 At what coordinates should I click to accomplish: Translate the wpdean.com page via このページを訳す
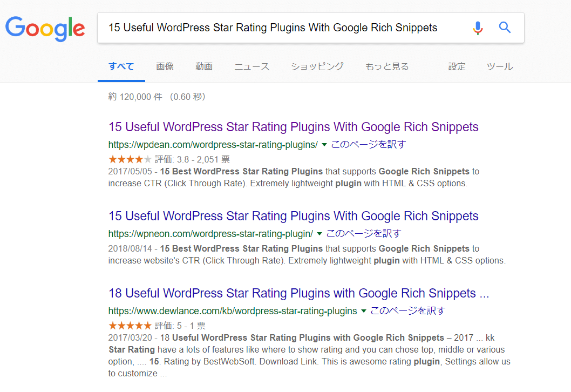[368, 145]
